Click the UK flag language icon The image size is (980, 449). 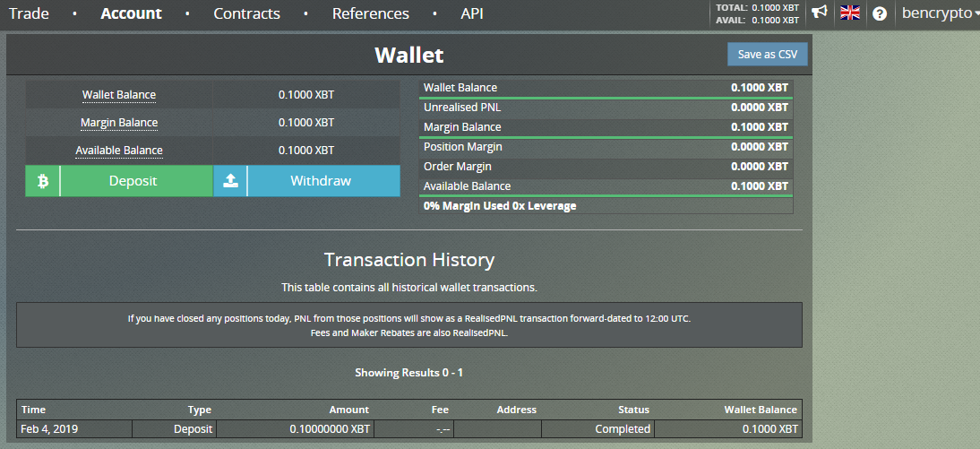[x=850, y=13]
